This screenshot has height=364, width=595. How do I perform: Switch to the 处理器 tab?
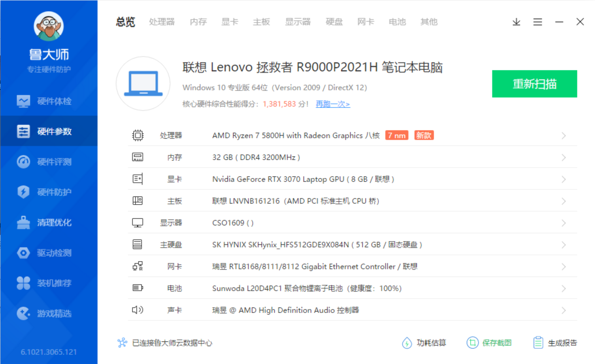(162, 22)
